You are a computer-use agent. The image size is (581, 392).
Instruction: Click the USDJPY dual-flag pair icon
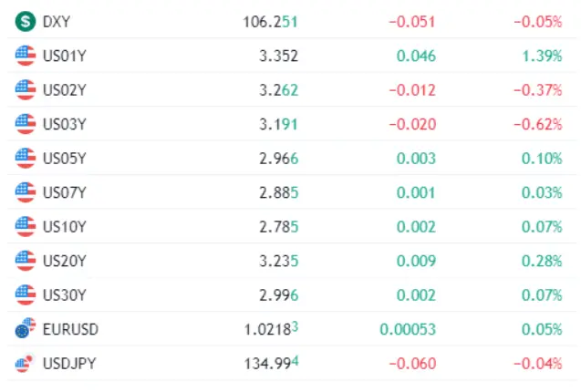[25, 363]
